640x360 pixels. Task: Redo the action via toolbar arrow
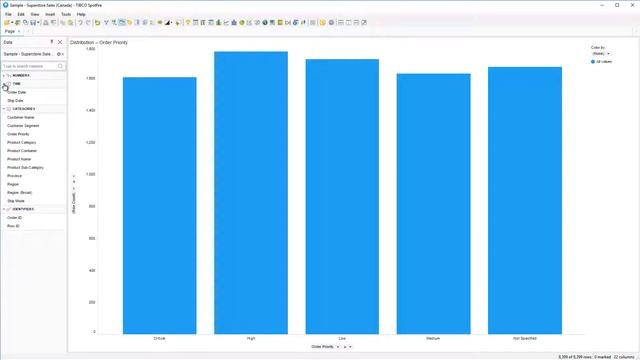[x=88, y=22]
